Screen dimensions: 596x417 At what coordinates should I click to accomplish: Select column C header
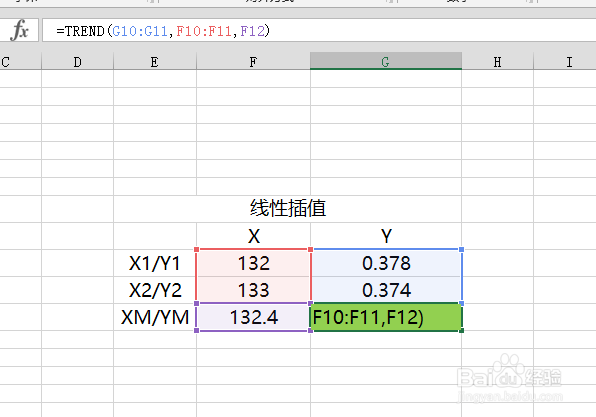pos(21,62)
